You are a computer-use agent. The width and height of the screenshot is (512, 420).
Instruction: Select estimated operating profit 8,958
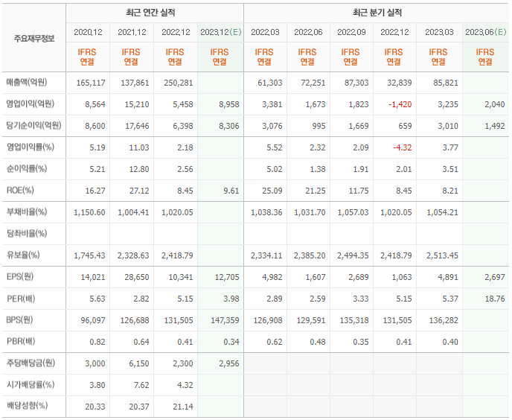(229, 104)
